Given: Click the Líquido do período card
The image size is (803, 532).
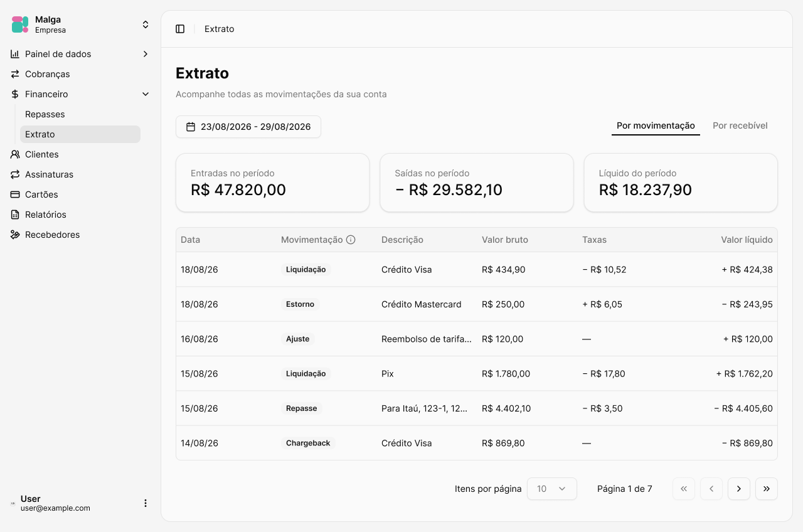Looking at the screenshot, I should coord(681,183).
